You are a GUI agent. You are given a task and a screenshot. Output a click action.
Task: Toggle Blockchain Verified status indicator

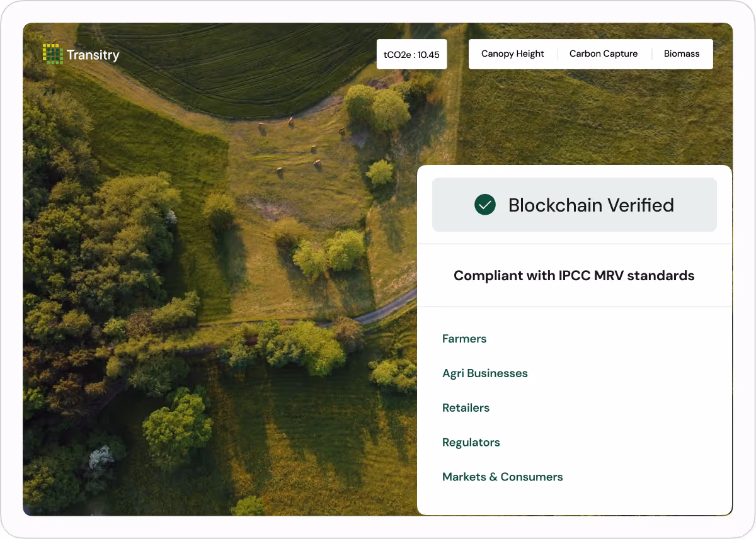[574, 205]
